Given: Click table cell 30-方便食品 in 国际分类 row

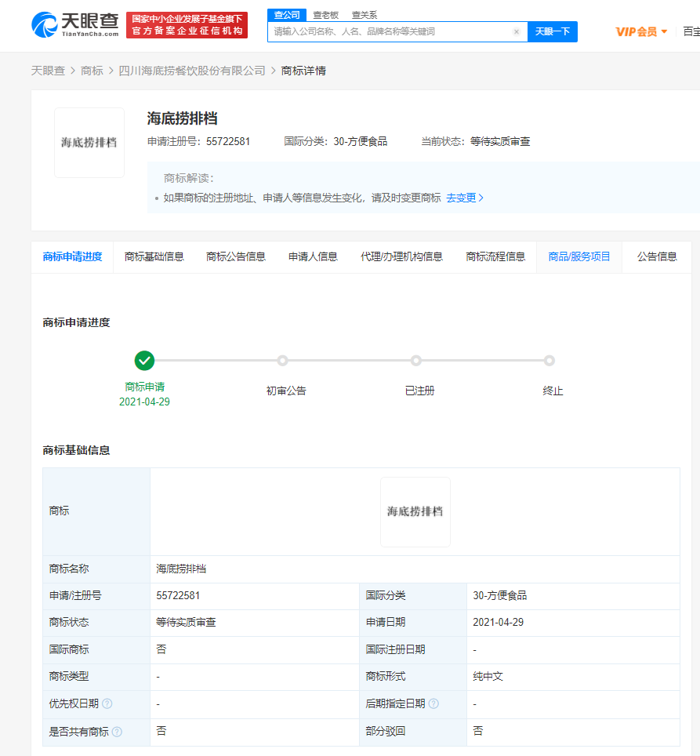Looking at the screenshot, I should point(499,596).
